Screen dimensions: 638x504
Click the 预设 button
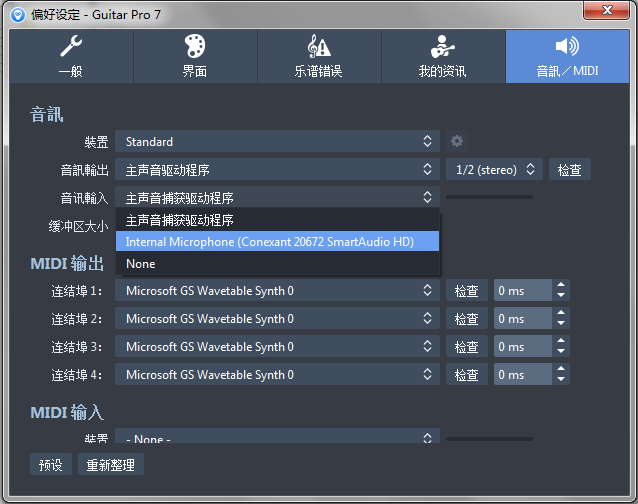pos(50,465)
